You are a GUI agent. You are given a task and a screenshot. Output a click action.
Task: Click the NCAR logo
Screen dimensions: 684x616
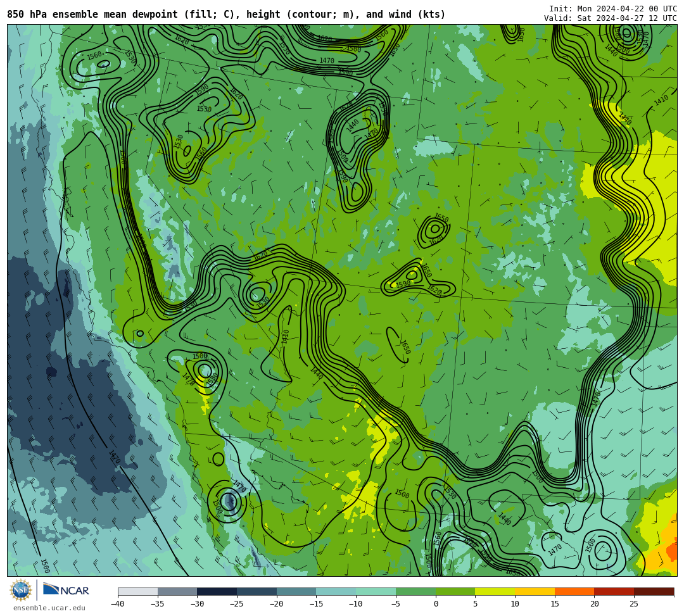(x=66, y=590)
